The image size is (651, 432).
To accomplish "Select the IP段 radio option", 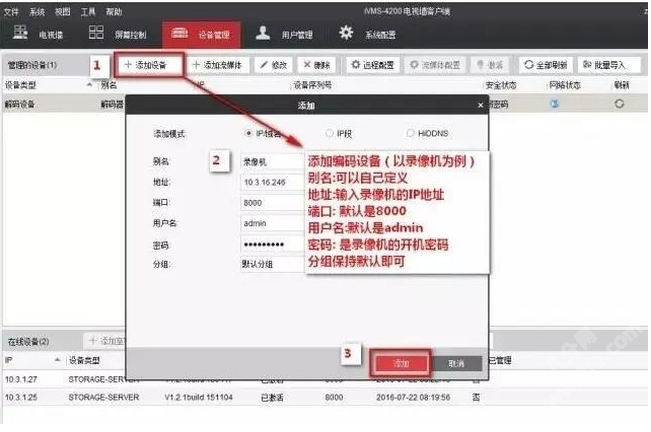I will click(329, 133).
